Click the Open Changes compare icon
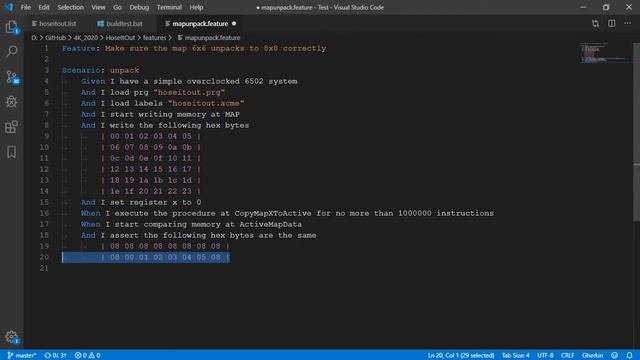Screen dimensions: 640x360 tap(596, 24)
